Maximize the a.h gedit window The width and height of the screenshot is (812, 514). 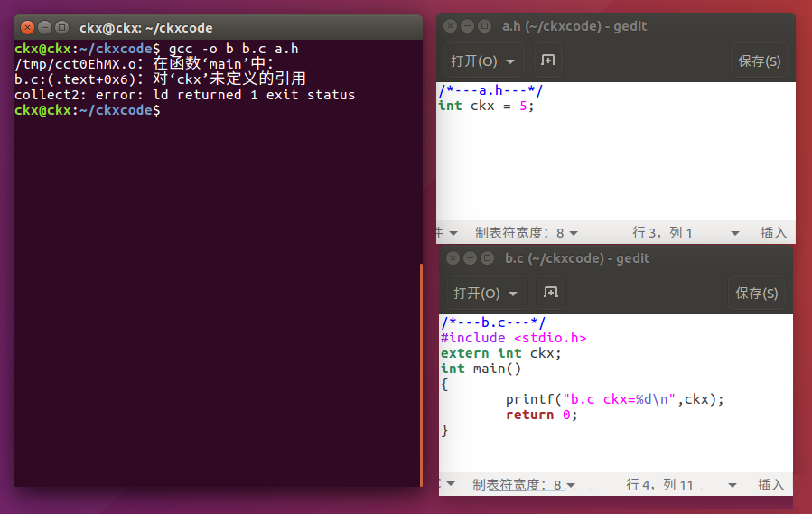click(485, 26)
